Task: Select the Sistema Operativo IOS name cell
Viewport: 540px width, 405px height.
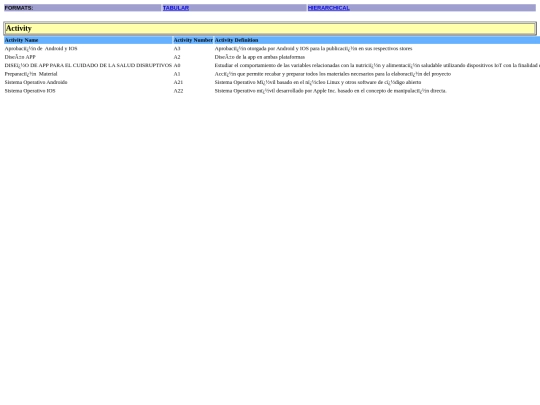Action: [x=30, y=91]
